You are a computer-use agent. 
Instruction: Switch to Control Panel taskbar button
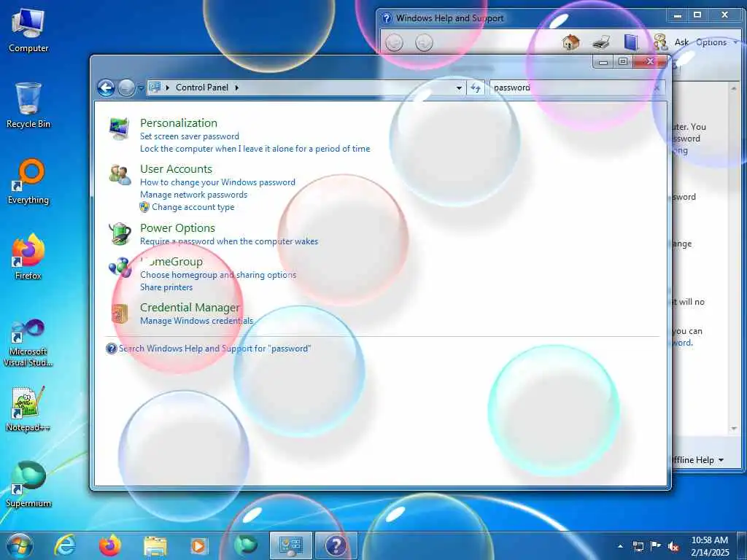(290, 545)
